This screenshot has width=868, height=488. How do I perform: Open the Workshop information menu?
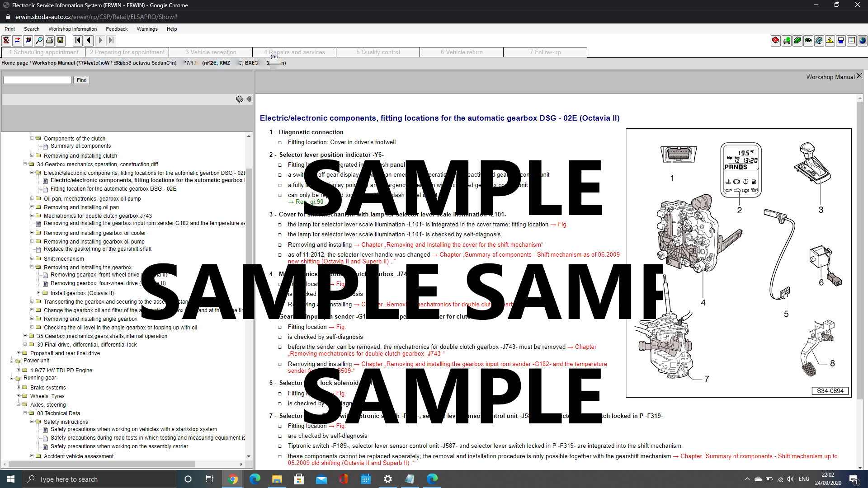[x=72, y=29]
